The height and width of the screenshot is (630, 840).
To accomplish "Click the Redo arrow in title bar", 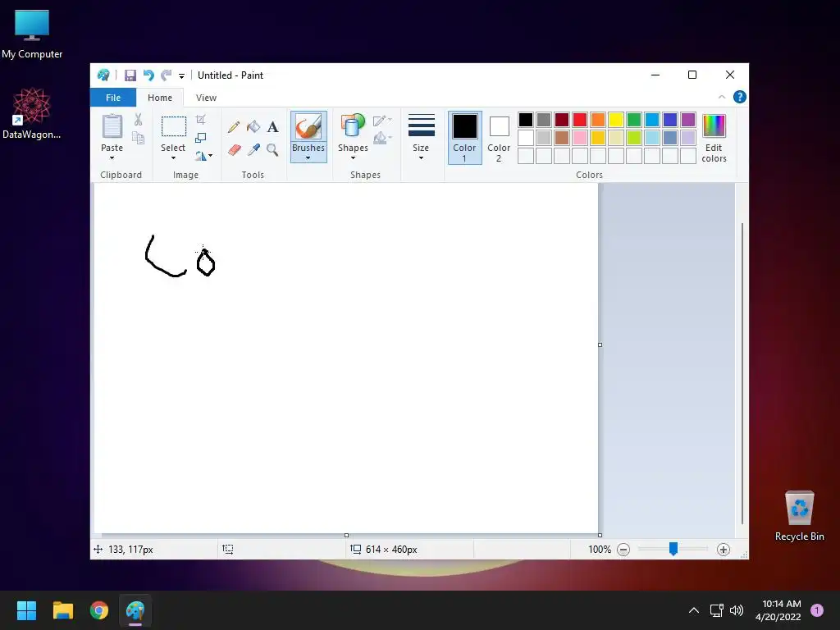I will 167,75.
